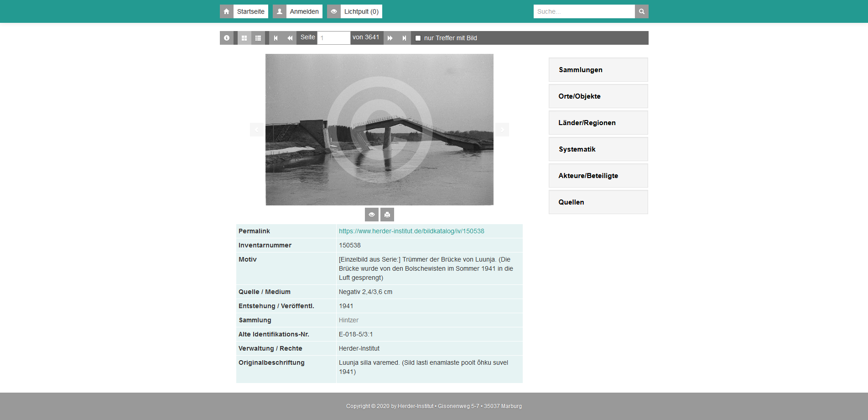Click the search magnifier button
Image resolution: width=868 pixels, height=420 pixels.
click(x=641, y=11)
